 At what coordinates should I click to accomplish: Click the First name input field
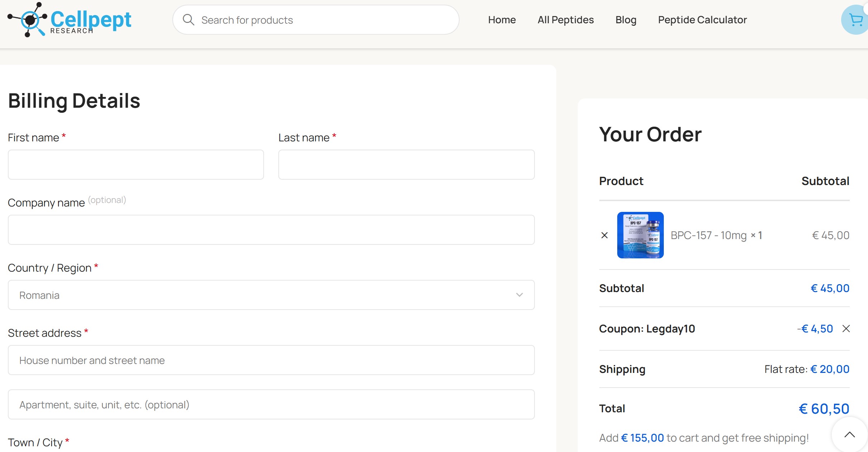[x=135, y=164]
